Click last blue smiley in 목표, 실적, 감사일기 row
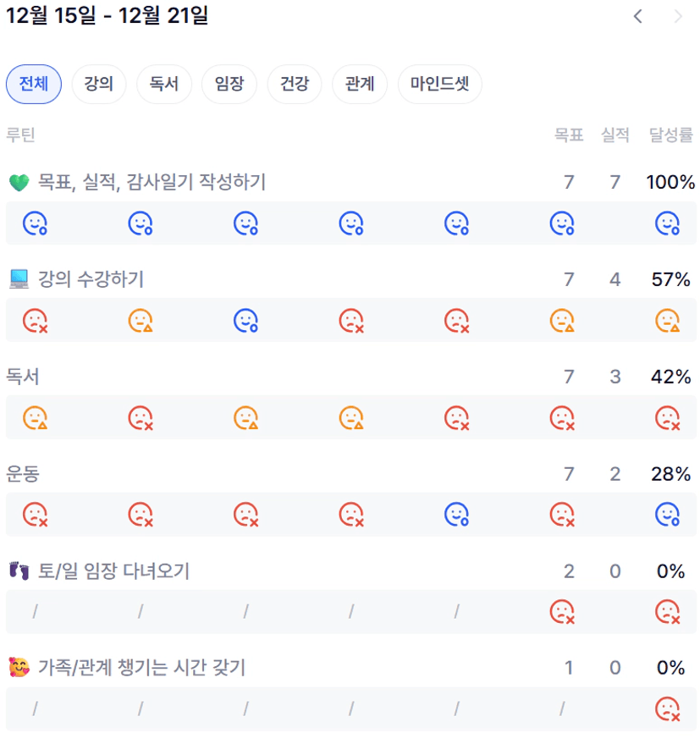Image resolution: width=700 pixels, height=744 pixels. coord(668,223)
